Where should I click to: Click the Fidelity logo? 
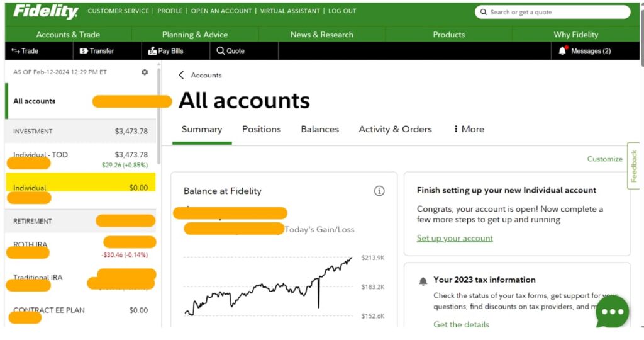pyautogui.click(x=45, y=11)
